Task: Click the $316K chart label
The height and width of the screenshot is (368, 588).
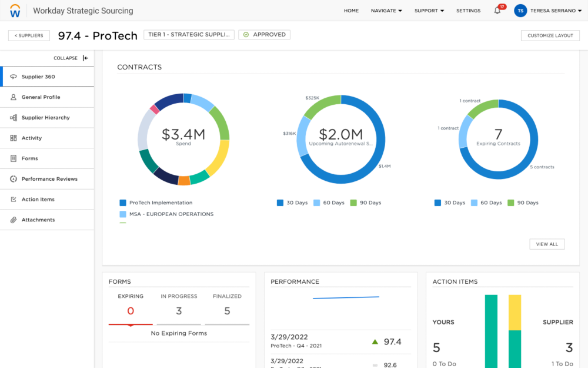Action: point(289,133)
